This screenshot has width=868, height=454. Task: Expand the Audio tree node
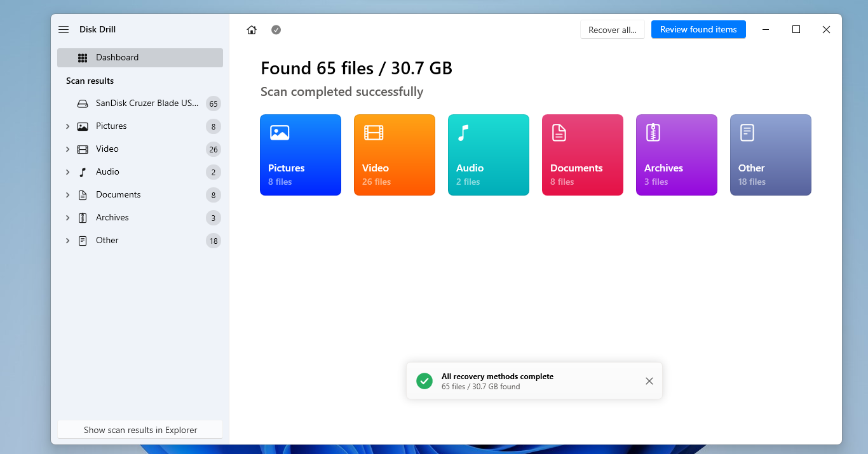point(67,172)
